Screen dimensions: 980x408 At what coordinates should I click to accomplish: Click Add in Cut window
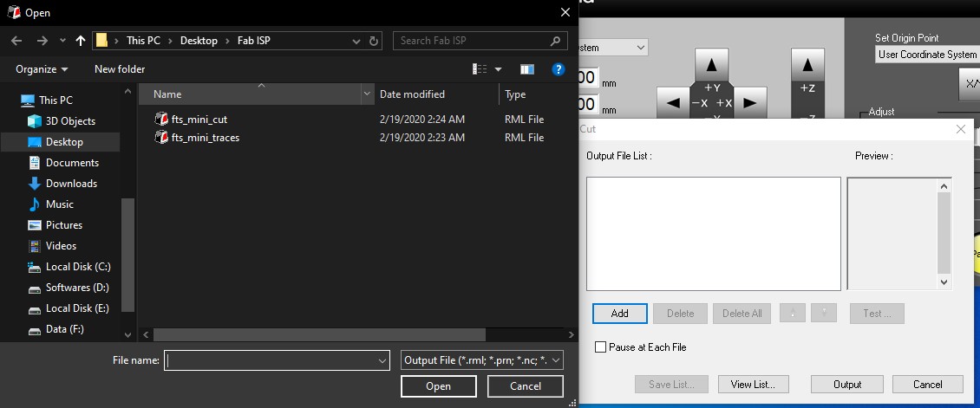[619, 314]
